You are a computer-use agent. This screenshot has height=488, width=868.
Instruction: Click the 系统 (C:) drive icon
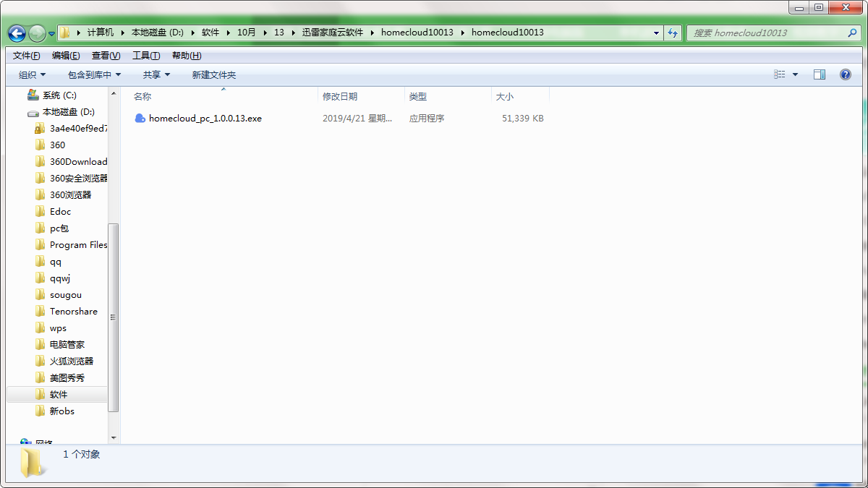coord(33,95)
